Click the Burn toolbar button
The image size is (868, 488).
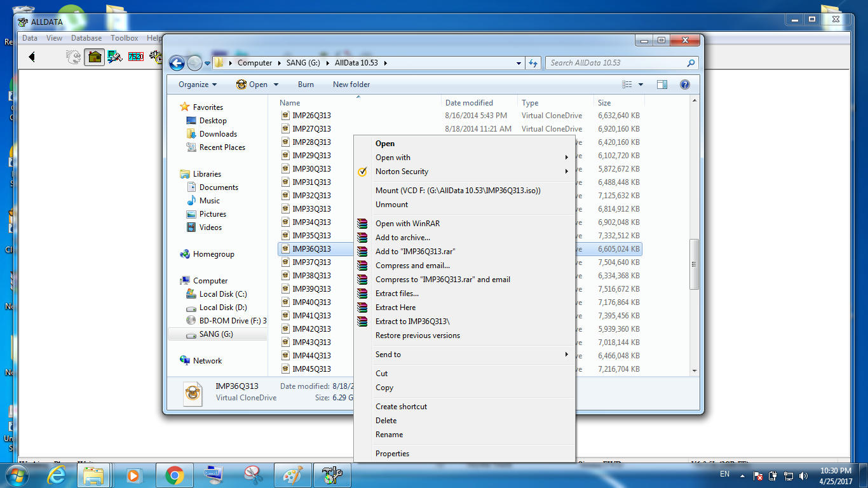pyautogui.click(x=306, y=85)
